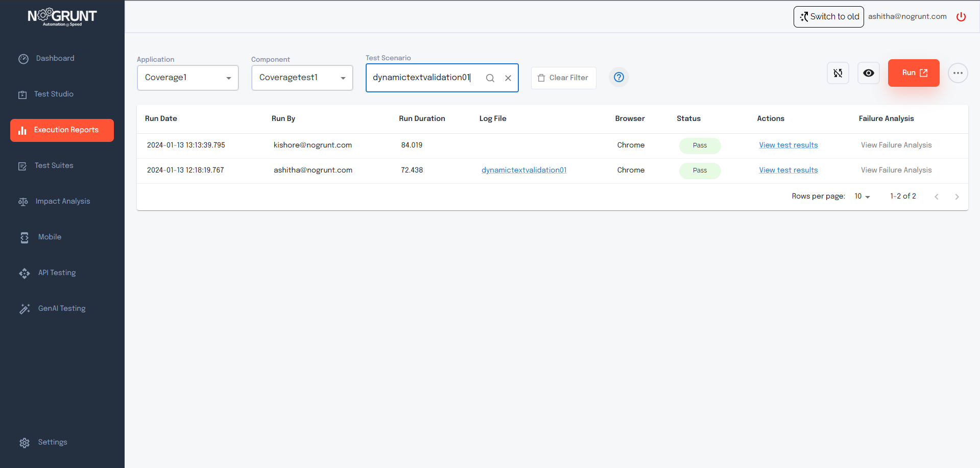Click kishore@nogrunt.com in Run By
The image size is (980, 468).
click(313, 145)
